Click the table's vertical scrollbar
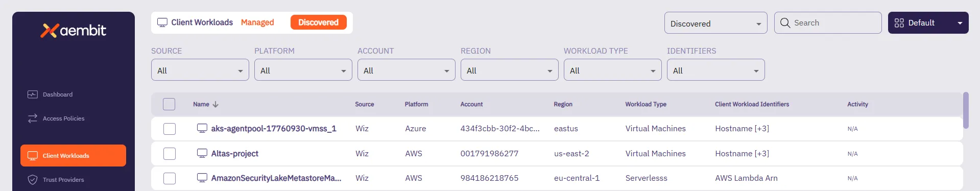Image resolution: width=980 pixels, height=191 pixels. pos(966,110)
